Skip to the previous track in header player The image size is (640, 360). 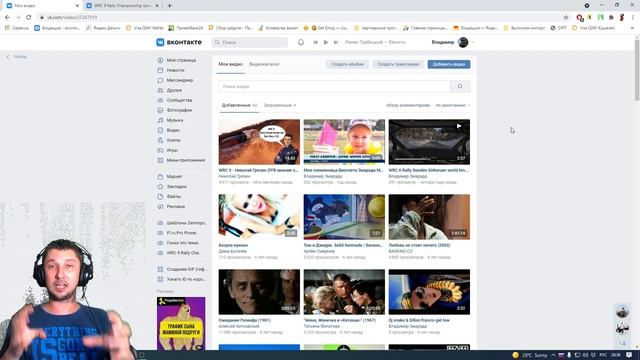[x=315, y=42]
